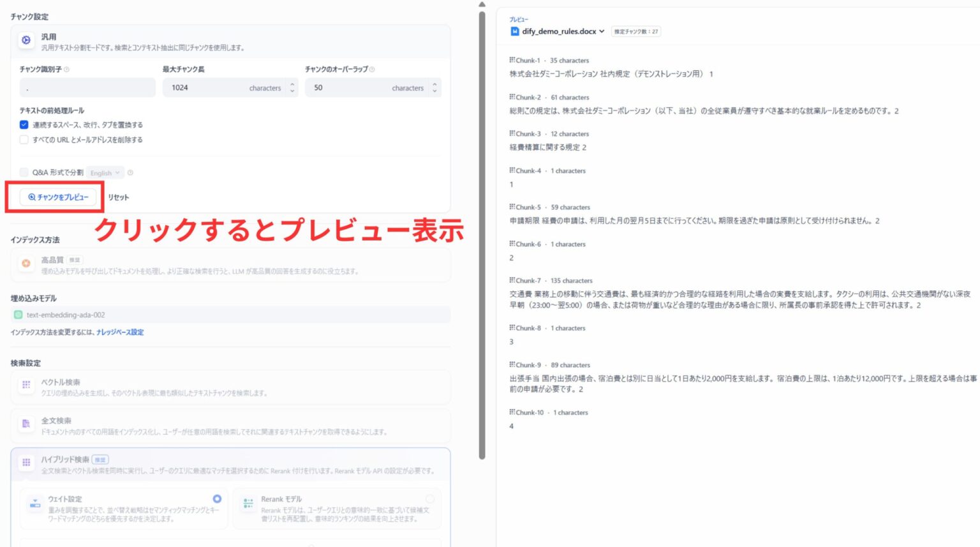The height and width of the screenshot is (547, 980).
Task: Enable Q&A 形式で分割
Action: tap(24, 172)
